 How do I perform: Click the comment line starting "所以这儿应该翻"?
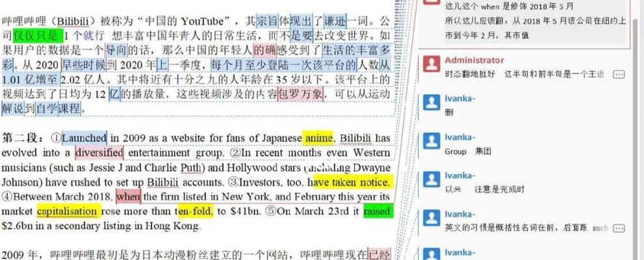535,21
